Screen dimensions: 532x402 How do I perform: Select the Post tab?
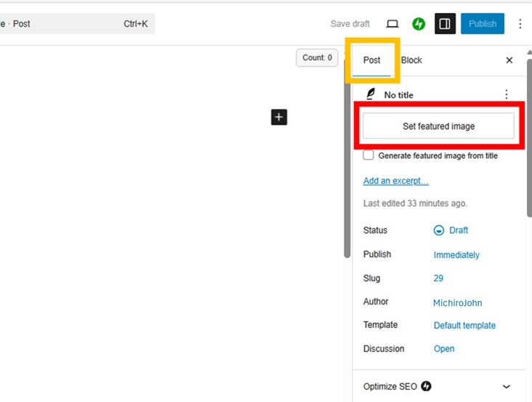click(372, 60)
